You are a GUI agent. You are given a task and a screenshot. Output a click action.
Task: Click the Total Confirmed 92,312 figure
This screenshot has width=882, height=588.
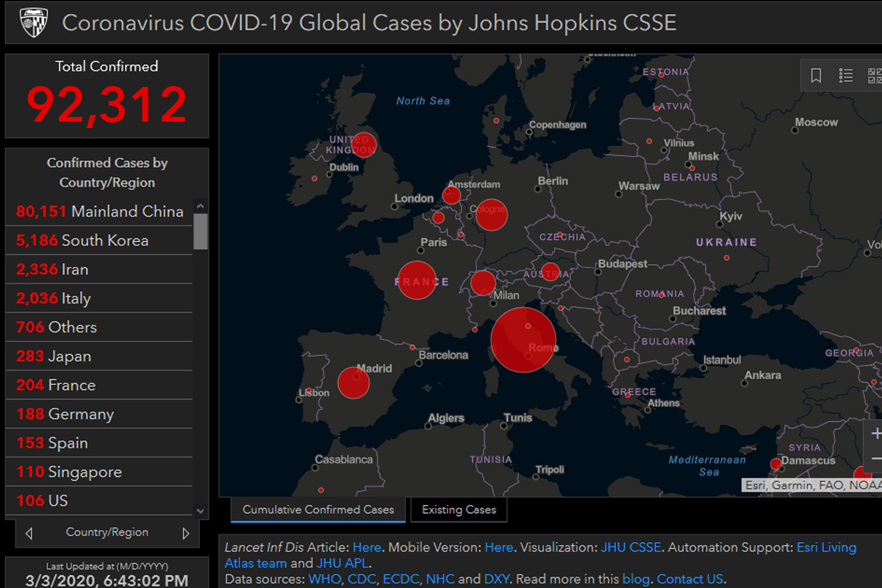tap(107, 104)
